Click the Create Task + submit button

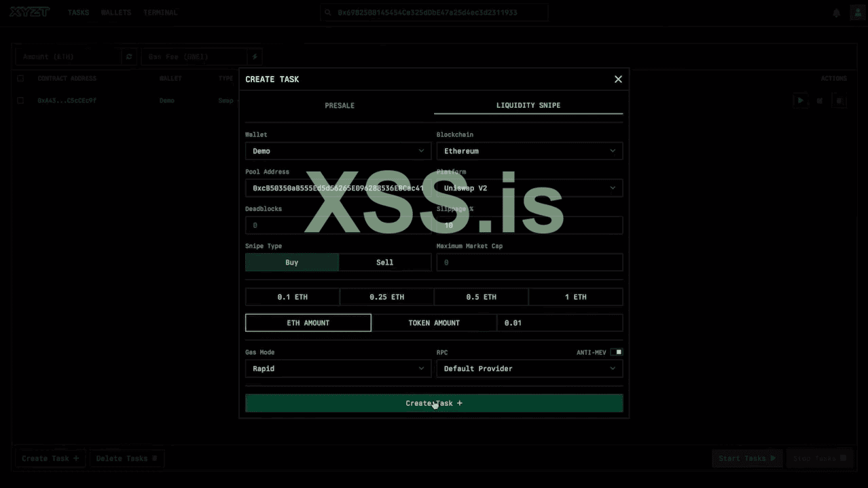pyautogui.click(x=434, y=403)
